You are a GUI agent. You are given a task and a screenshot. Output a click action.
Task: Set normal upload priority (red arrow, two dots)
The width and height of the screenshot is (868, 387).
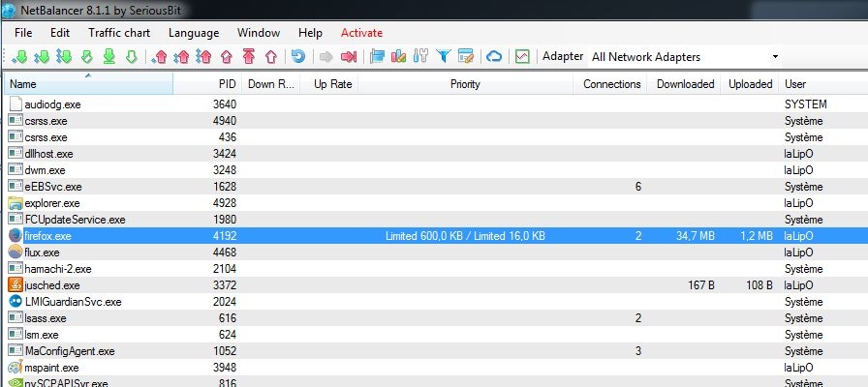181,56
